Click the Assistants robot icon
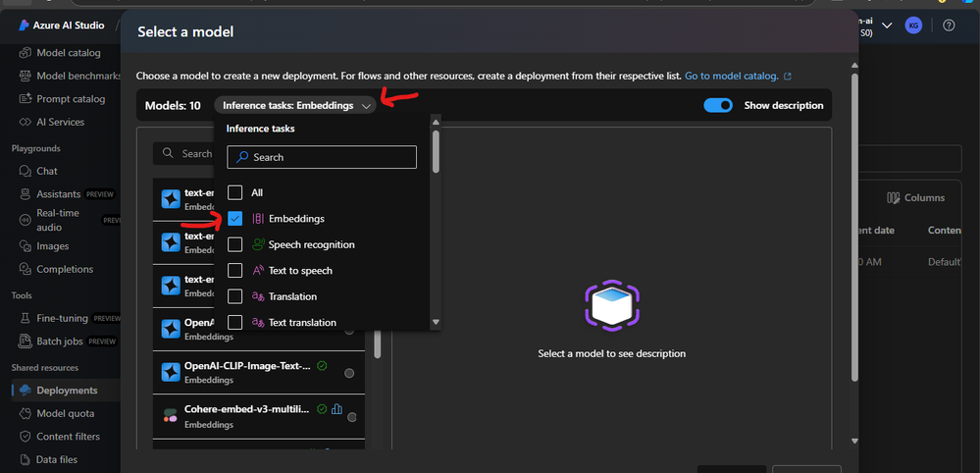 [x=25, y=193]
